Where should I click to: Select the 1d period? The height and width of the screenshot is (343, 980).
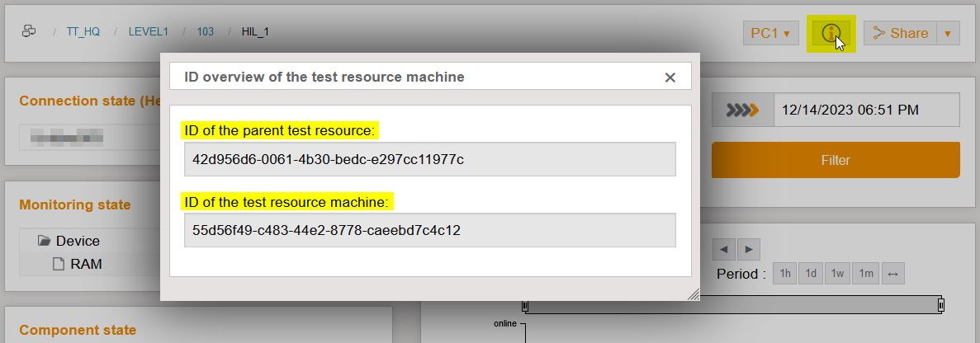[811, 274]
